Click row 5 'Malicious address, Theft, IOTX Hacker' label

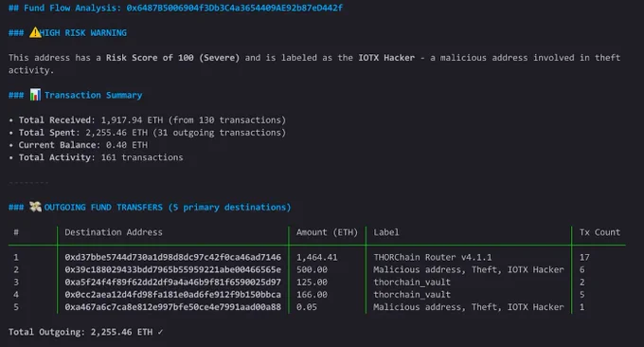coord(469,307)
